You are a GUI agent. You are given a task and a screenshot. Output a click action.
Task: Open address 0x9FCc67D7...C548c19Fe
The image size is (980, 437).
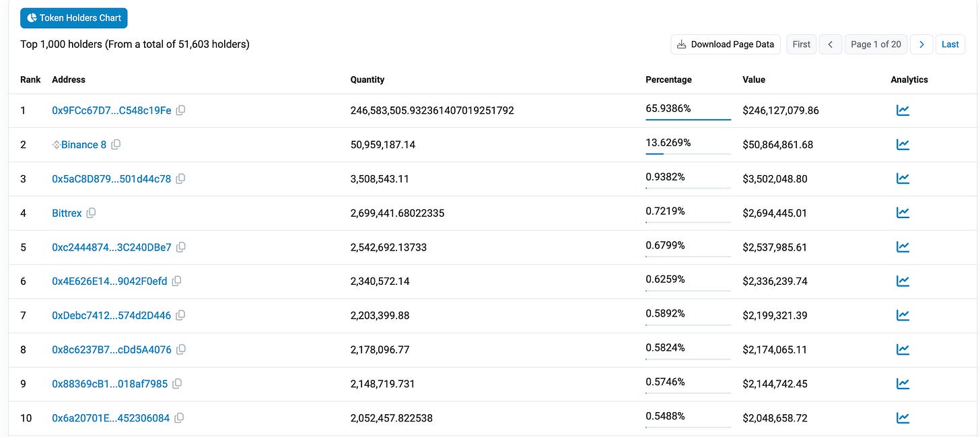click(112, 110)
